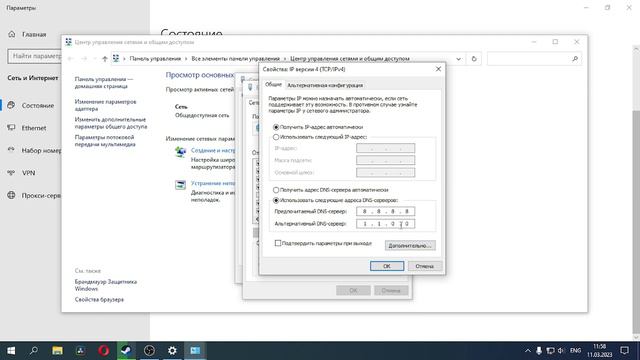Click 'Панель управления' breadcrumb
The image size is (640, 360).
click(x=155, y=59)
